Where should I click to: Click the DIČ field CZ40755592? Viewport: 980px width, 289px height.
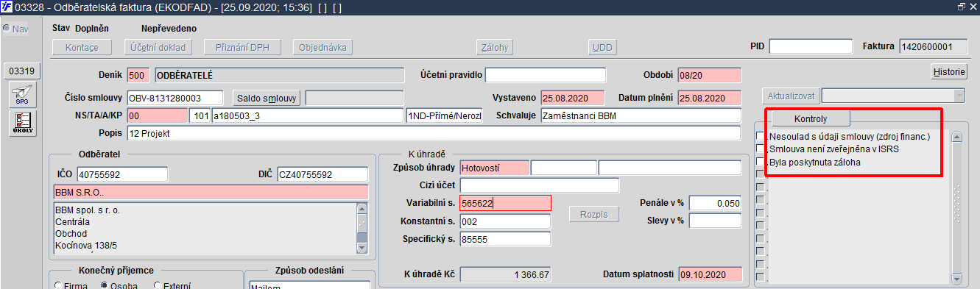pyautogui.click(x=322, y=174)
